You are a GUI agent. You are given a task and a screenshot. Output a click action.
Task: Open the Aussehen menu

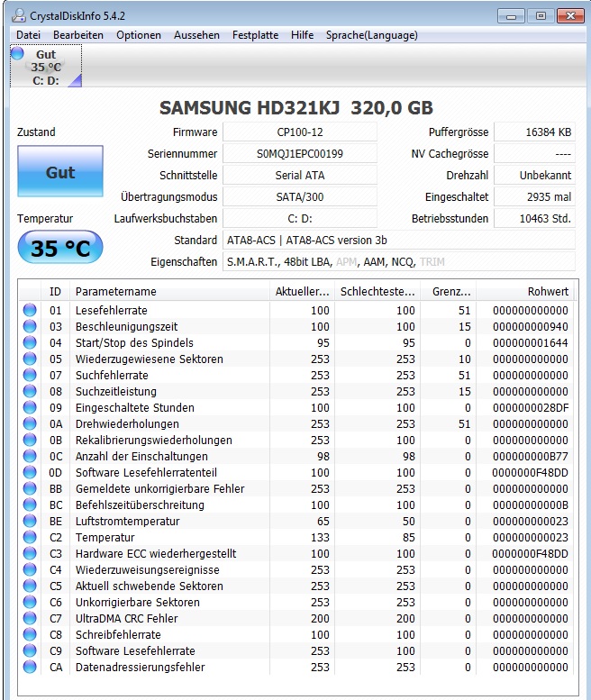point(196,35)
